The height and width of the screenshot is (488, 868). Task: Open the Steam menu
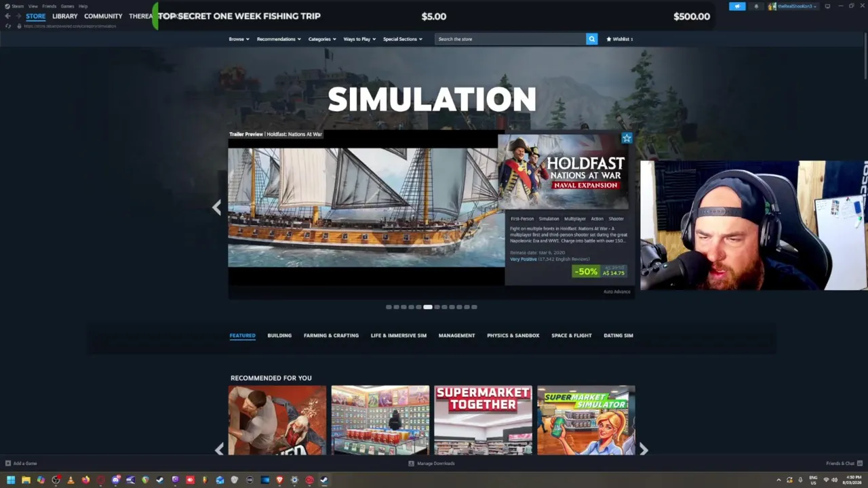click(15, 6)
